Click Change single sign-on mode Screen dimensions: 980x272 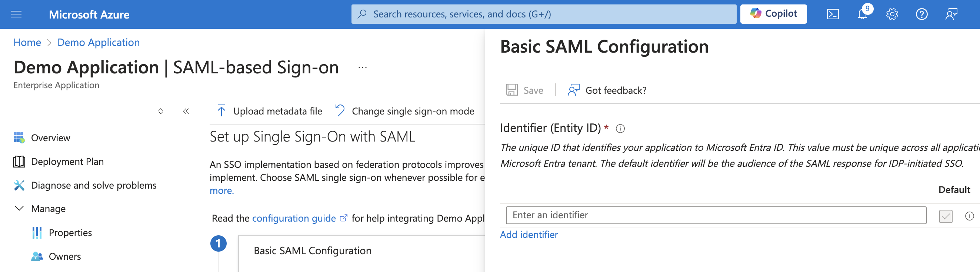404,111
